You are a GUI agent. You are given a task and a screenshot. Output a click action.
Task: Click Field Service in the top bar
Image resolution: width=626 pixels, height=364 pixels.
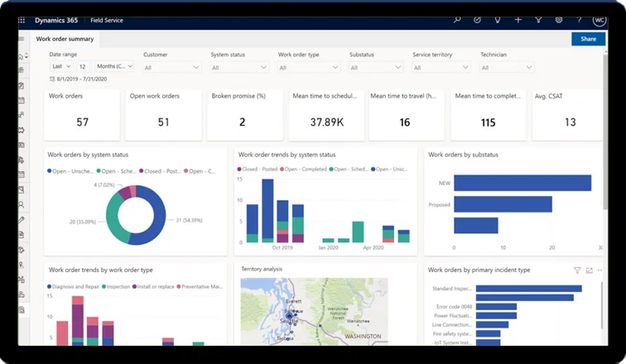click(107, 21)
